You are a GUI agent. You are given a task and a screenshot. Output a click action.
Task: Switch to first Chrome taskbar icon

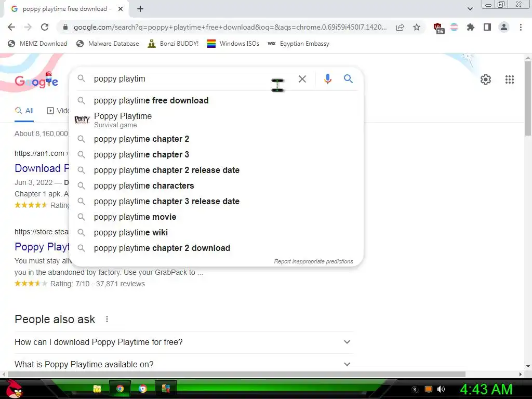(120, 389)
